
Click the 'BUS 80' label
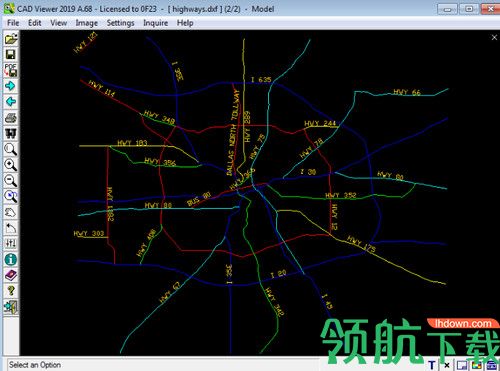[x=199, y=199]
